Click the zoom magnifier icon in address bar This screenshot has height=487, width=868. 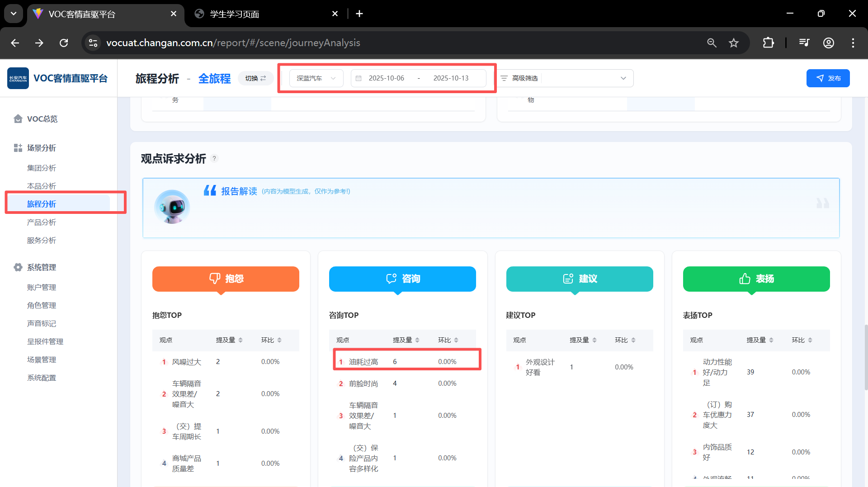(712, 43)
